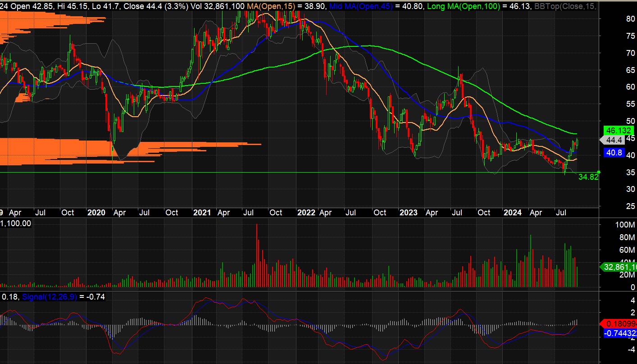Click the green 46.132 price tag
The width and height of the screenshot is (637, 364).
click(618, 130)
